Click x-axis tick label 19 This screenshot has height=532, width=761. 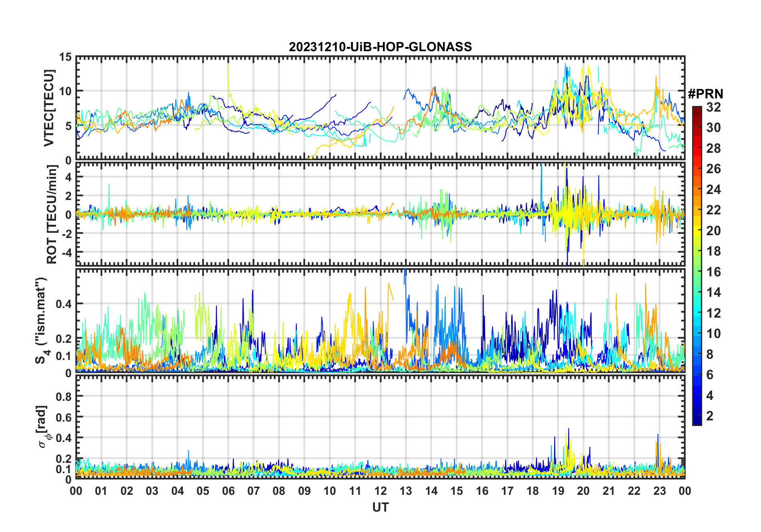point(558,491)
